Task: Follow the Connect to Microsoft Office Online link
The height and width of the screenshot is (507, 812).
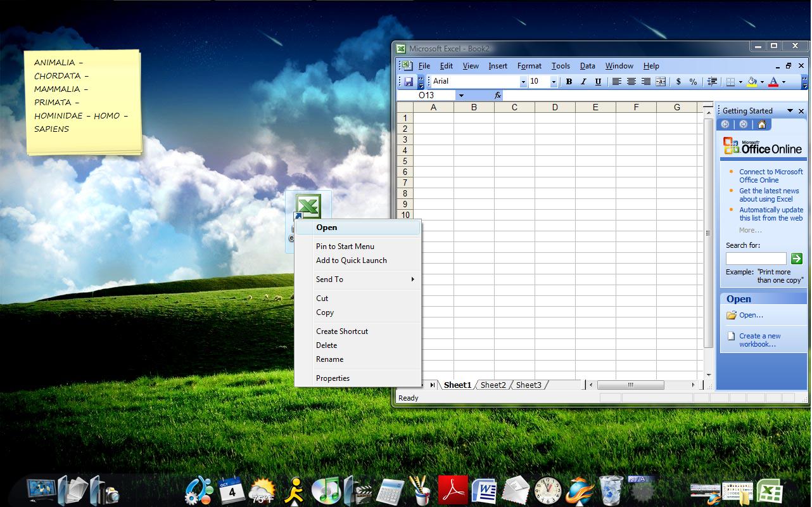Action: [x=771, y=176]
